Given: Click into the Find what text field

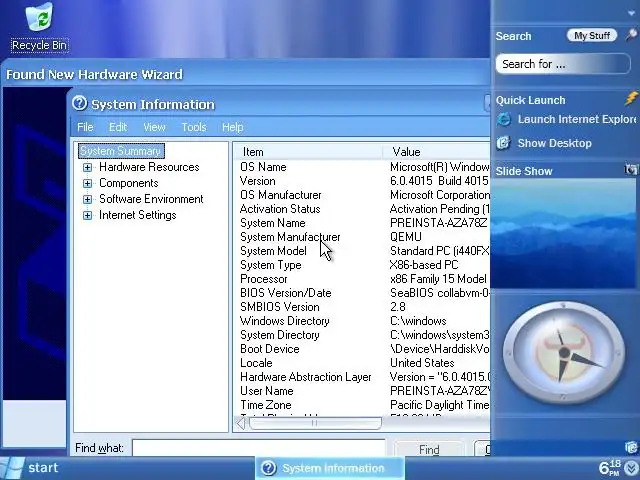Looking at the screenshot, I should coord(259,448).
